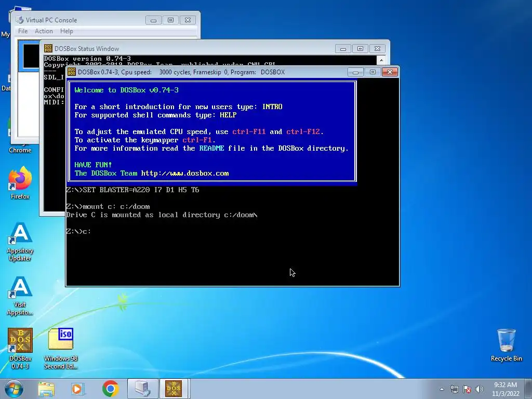This screenshot has height=399, width=532.
Task: Open Google Chrome from the taskbar
Action: pos(110,389)
